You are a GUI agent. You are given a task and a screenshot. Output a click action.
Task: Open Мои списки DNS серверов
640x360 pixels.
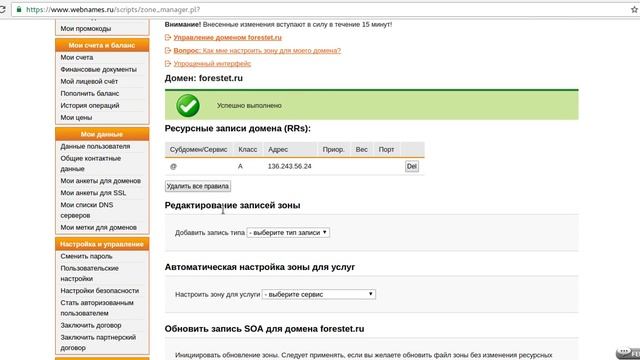pos(87,210)
